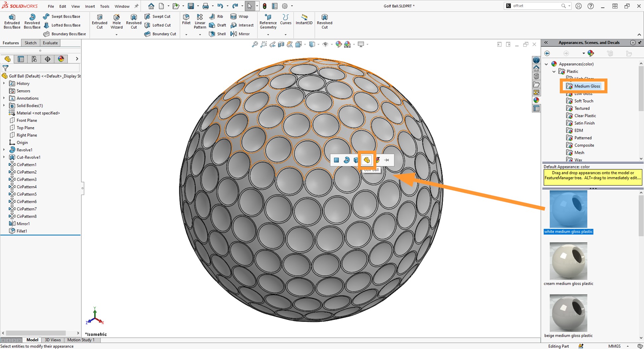Collapse the Plastic appearances folder

point(554,71)
